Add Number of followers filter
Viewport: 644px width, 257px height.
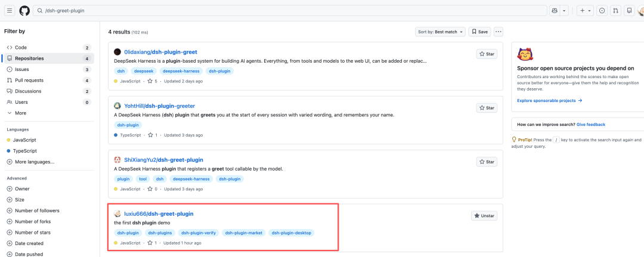pos(49,210)
